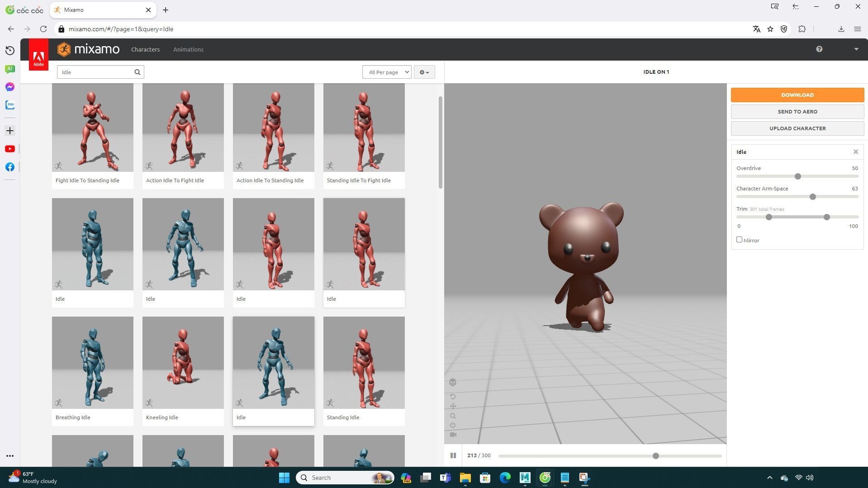Toggle the skeleton view skull icon
This screenshot has height=488, width=868.
[x=453, y=383]
